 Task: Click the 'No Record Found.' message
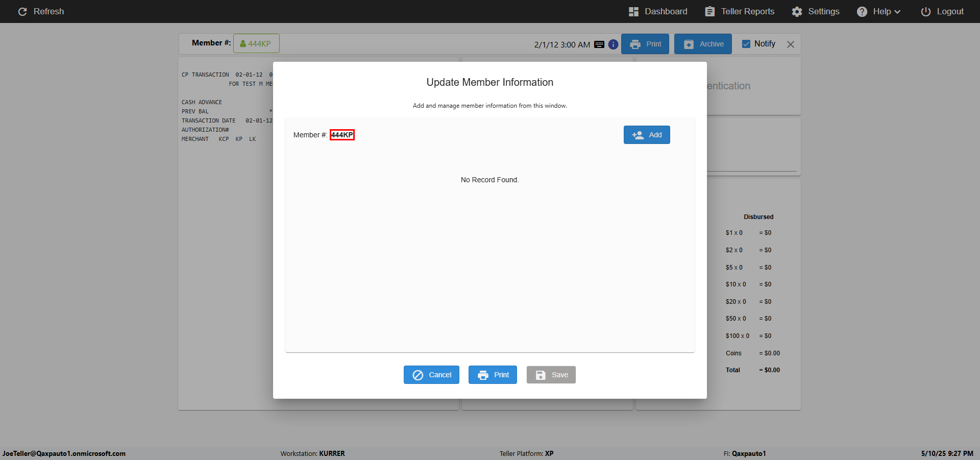489,180
